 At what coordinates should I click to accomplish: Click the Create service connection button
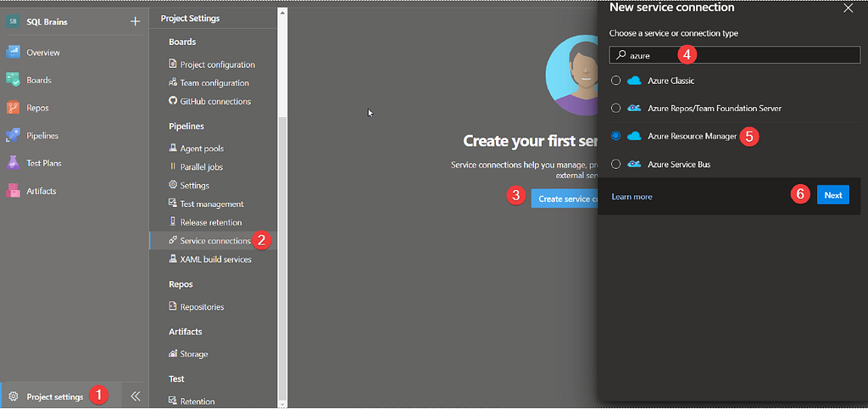pyautogui.click(x=565, y=199)
